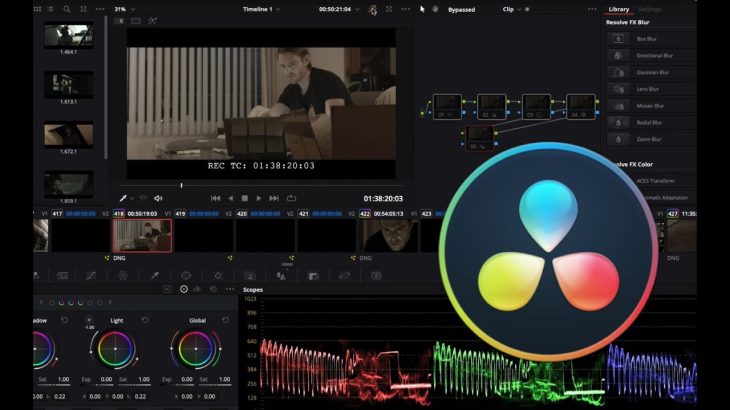
Task: Open the viewer zoom 31% dropdown
Action: [125, 9]
